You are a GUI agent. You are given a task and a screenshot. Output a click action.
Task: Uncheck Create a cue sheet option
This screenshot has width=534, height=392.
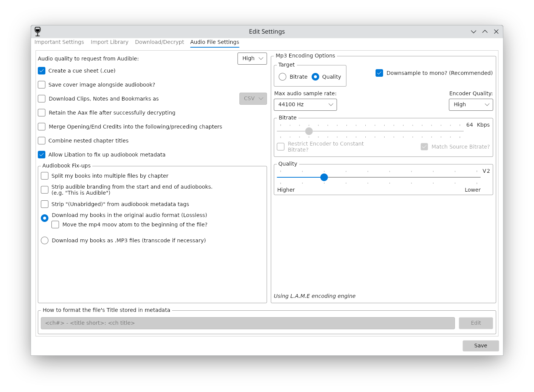(42, 71)
